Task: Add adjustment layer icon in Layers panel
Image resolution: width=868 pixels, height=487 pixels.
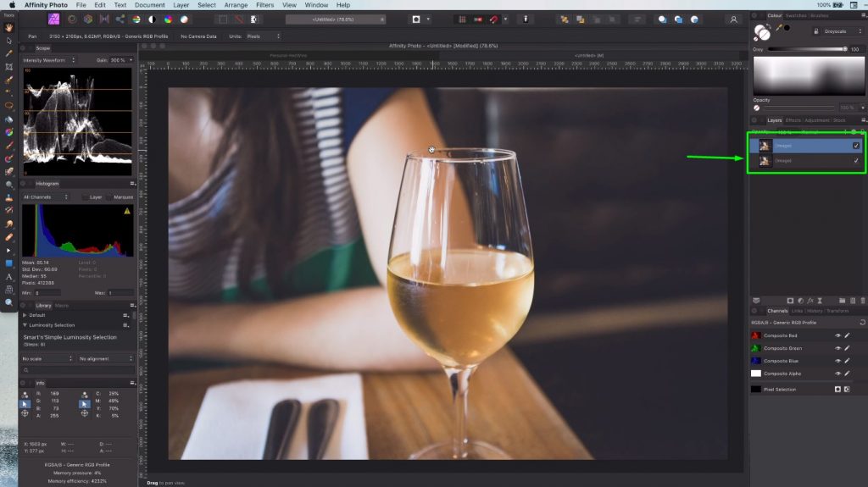Action: (x=800, y=301)
